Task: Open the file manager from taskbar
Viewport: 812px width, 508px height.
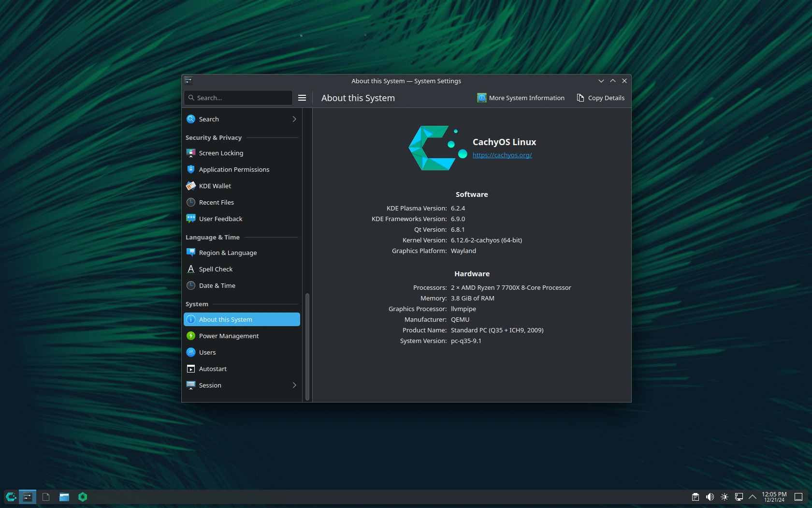Action: pos(64,497)
